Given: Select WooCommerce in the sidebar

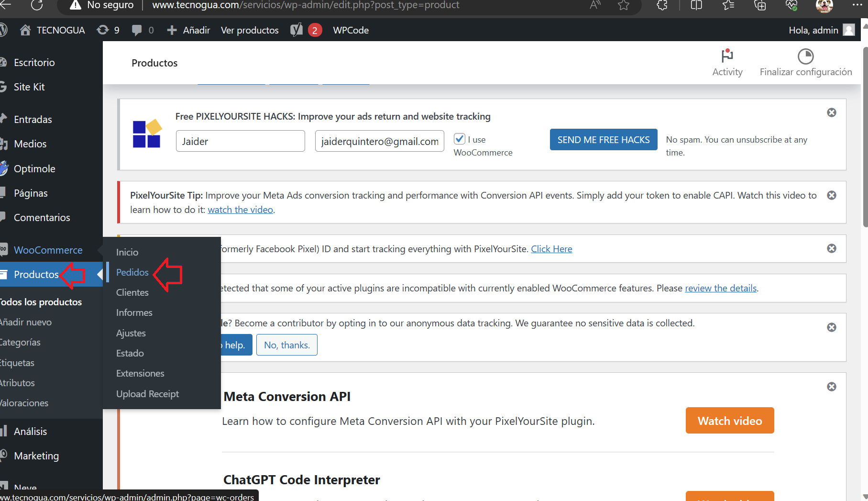Looking at the screenshot, I should coord(48,250).
